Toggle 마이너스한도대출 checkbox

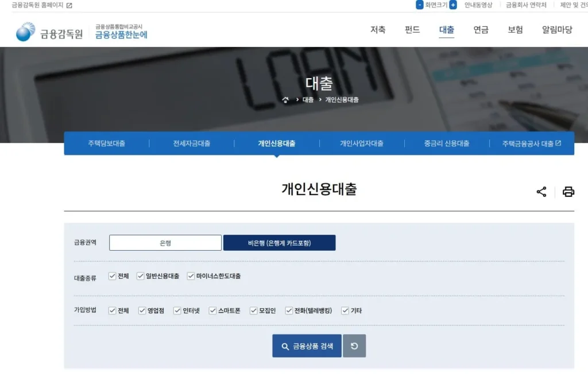coord(191,276)
